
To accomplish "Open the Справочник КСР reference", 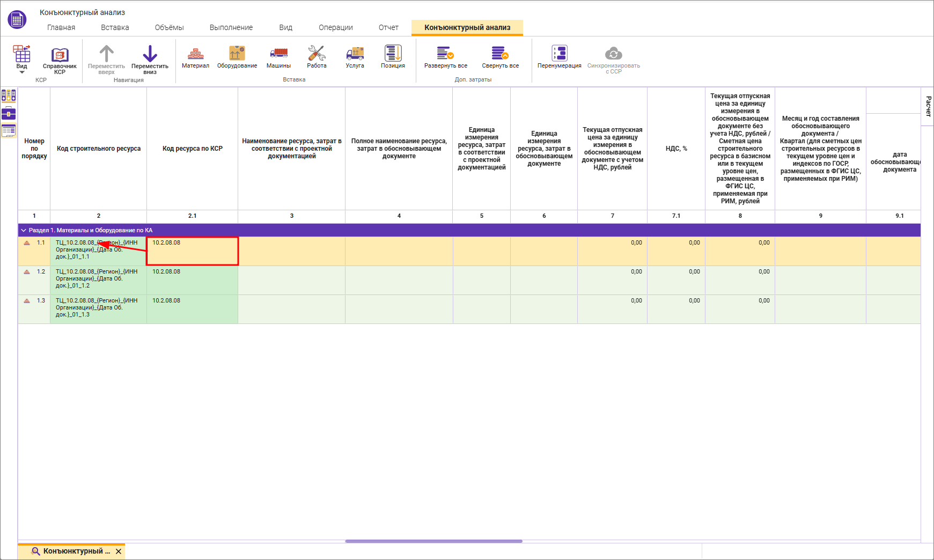I will (60, 60).
